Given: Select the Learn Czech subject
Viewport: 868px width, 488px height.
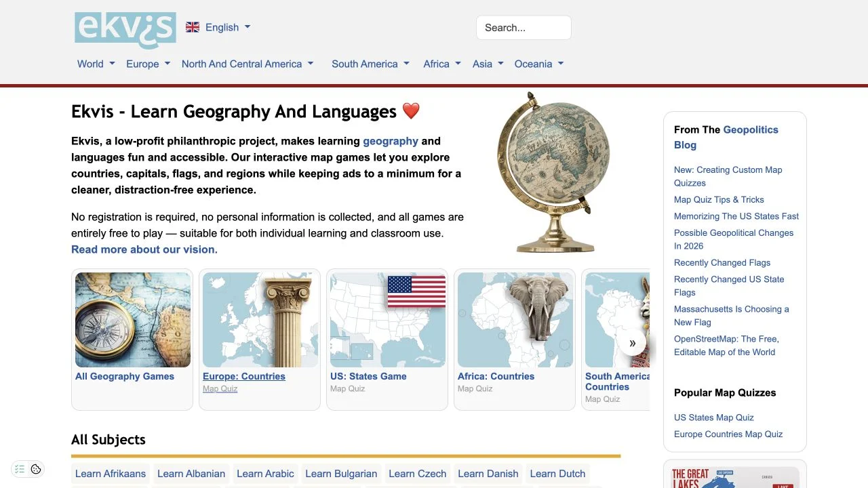Looking at the screenshot, I should (418, 474).
